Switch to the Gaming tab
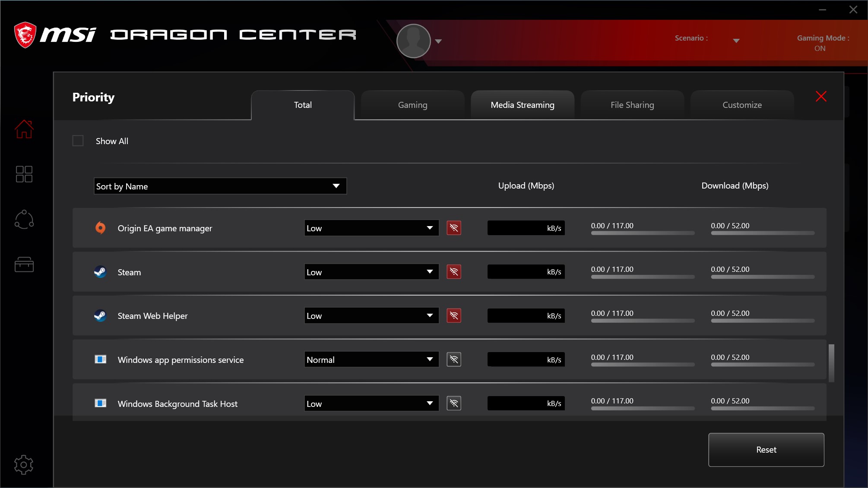Screen dimensions: 868x488 click(413, 105)
